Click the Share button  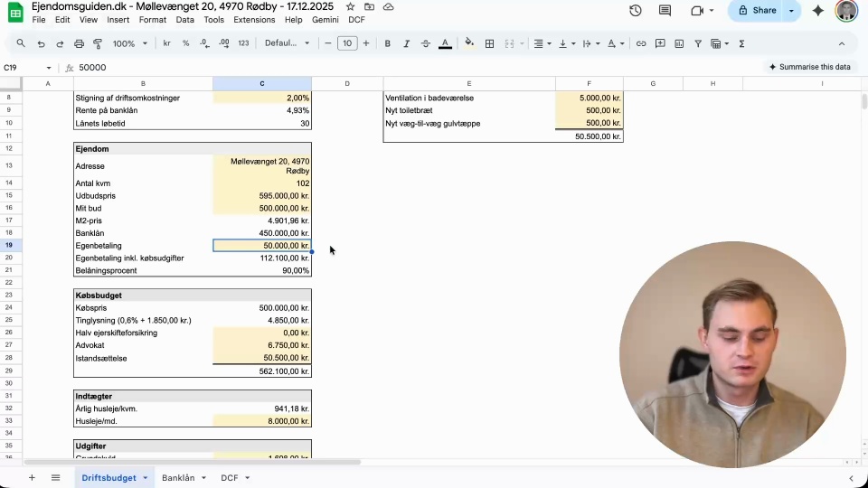click(757, 11)
